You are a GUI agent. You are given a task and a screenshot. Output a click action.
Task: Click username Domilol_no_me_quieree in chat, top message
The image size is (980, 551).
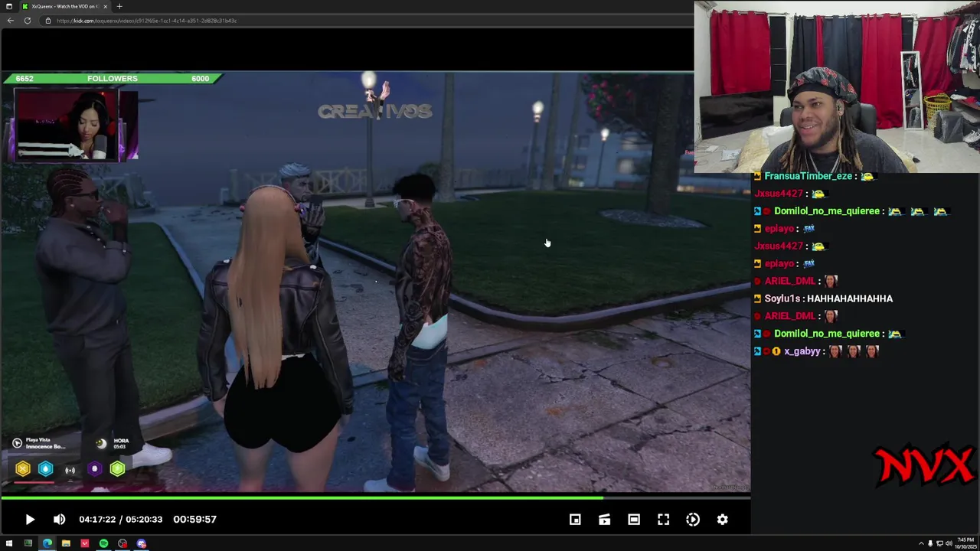click(x=826, y=211)
